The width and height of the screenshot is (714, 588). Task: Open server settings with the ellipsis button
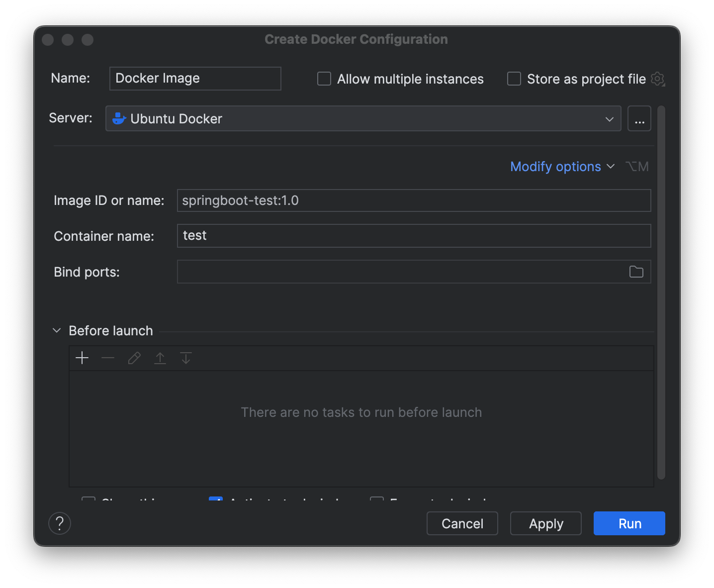point(639,118)
